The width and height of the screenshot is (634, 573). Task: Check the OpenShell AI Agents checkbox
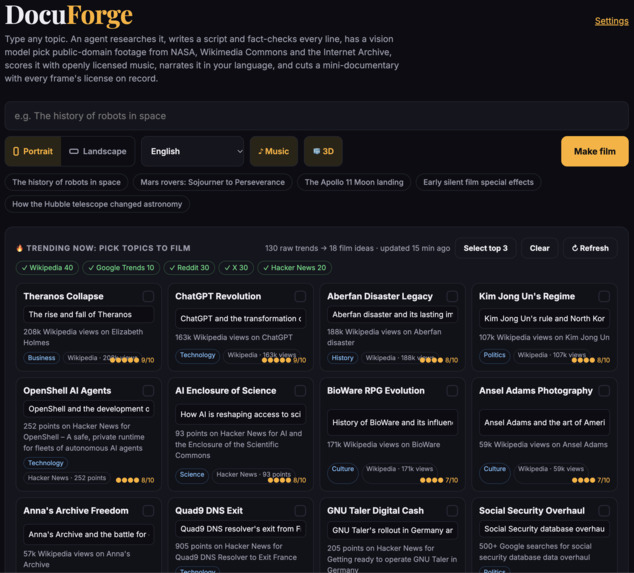[x=148, y=391]
